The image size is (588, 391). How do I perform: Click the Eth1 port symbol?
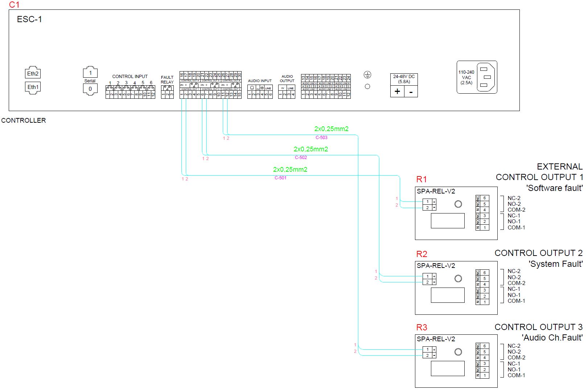[33, 87]
